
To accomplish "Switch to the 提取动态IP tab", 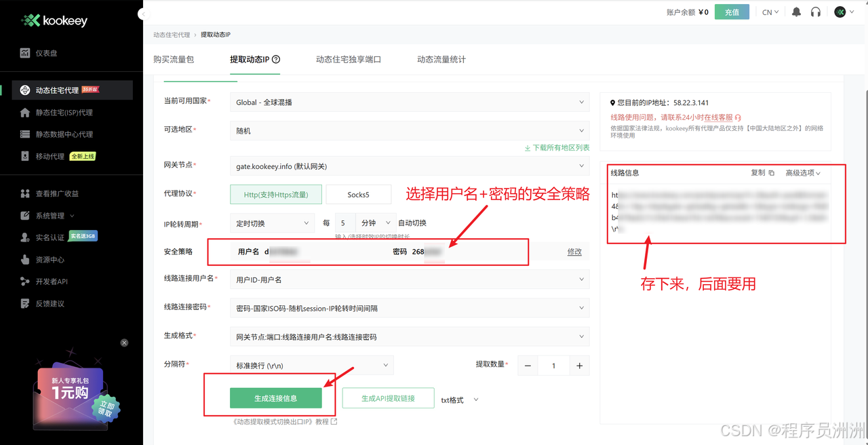I will [x=250, y=60].
